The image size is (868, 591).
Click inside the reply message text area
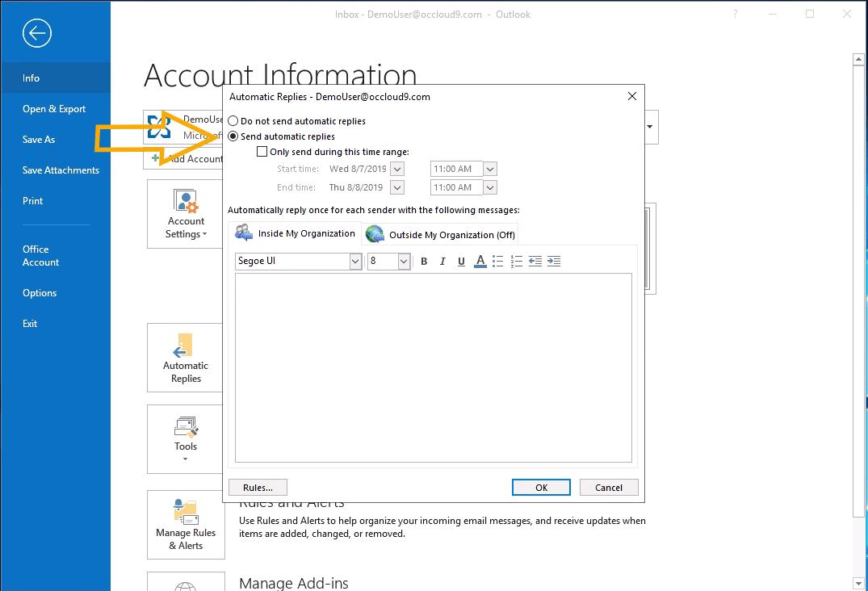point(434,367)
